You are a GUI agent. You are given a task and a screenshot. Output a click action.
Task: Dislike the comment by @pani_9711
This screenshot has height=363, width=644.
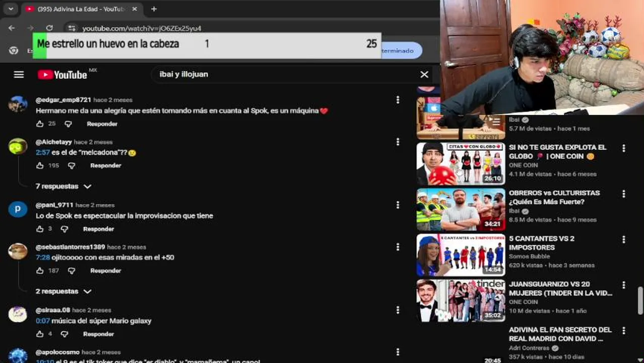65,229
